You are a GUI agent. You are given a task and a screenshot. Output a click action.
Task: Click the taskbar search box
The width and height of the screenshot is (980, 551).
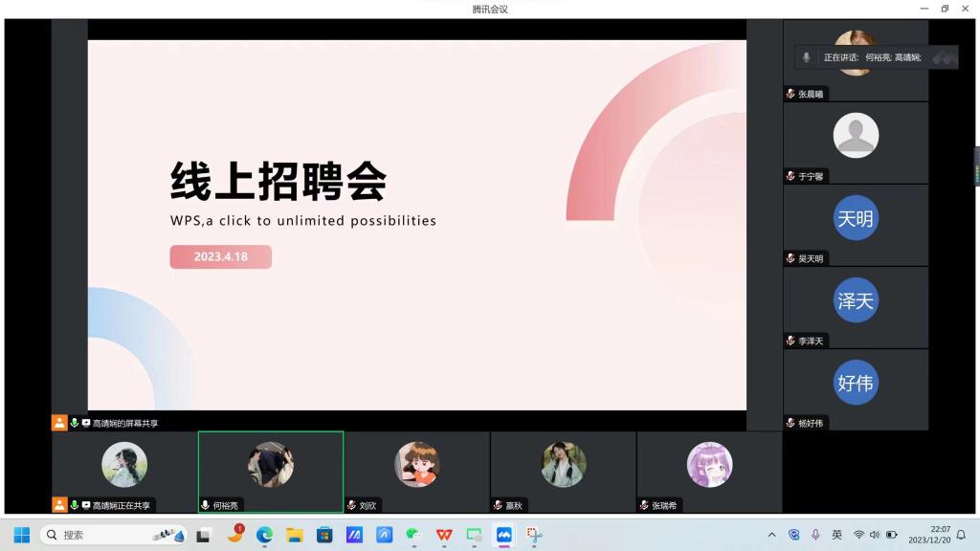pyautogui.click(x=113, y=535)
